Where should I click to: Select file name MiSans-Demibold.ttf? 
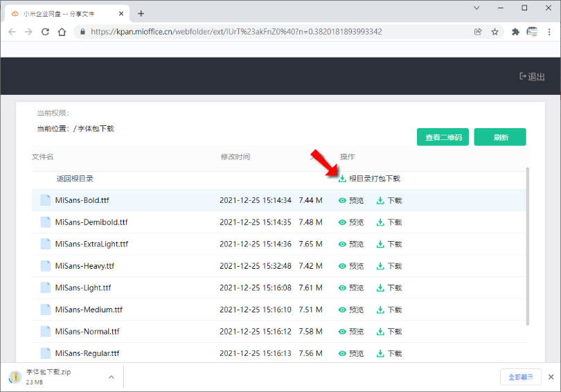[91, 222]
